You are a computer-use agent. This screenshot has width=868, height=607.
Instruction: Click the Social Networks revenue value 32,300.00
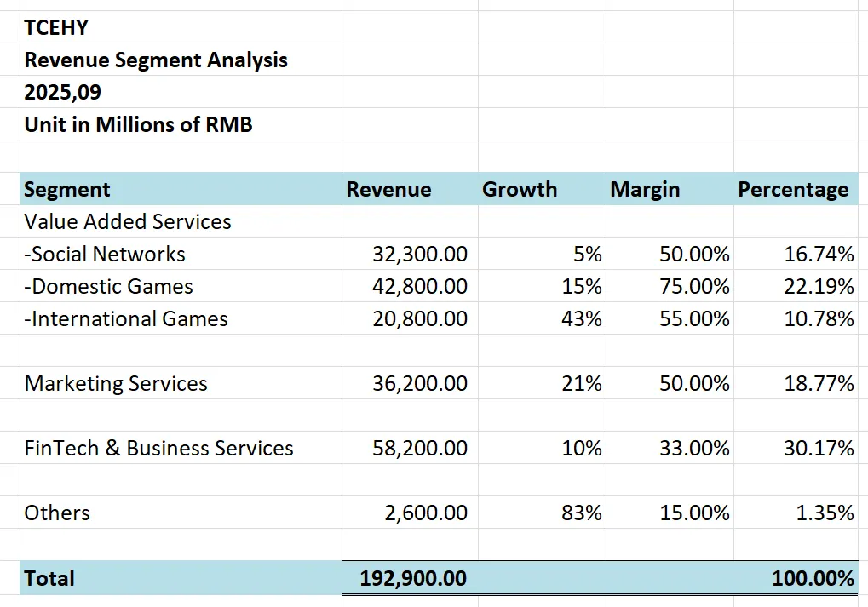419,254
